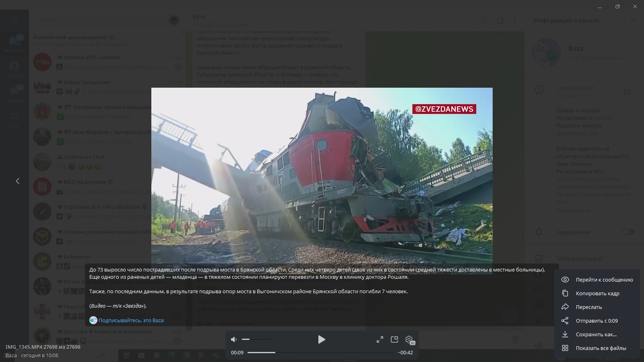Choose 'Переслать' from the context menu
The width and height of the screenshot is (644, 362).
(597, 307)
